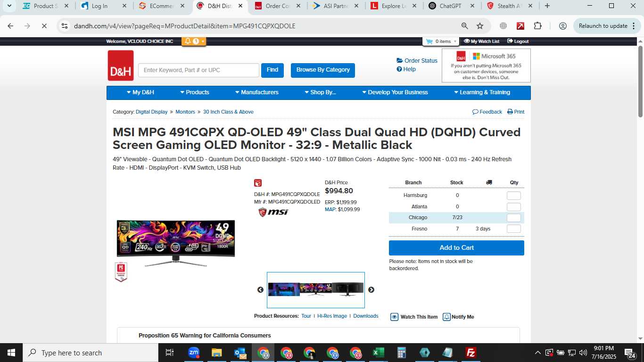Open Windows Task View

tap(170, 353)
